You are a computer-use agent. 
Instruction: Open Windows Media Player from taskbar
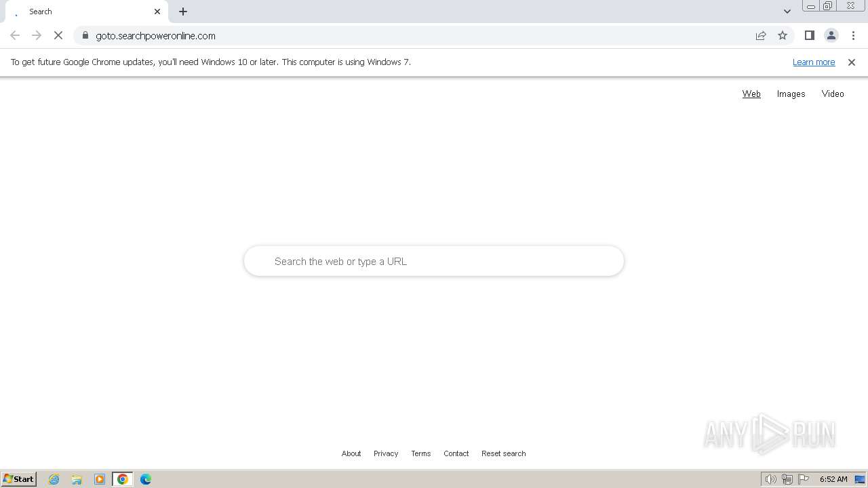coord(100,479)
